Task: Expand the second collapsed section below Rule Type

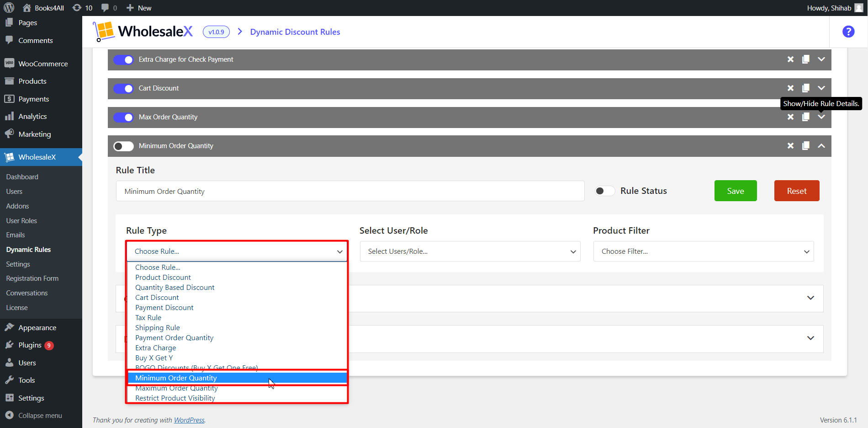Action: 810,338
